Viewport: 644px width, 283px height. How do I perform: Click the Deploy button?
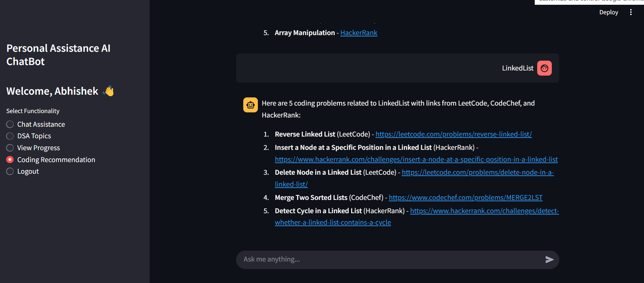608,12
